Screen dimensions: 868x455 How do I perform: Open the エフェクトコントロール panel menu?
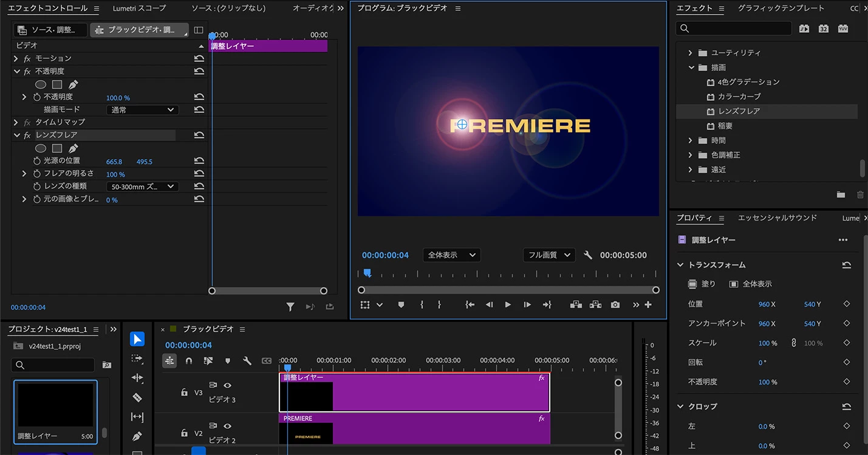pyautogui.click(x=96, y=9)
